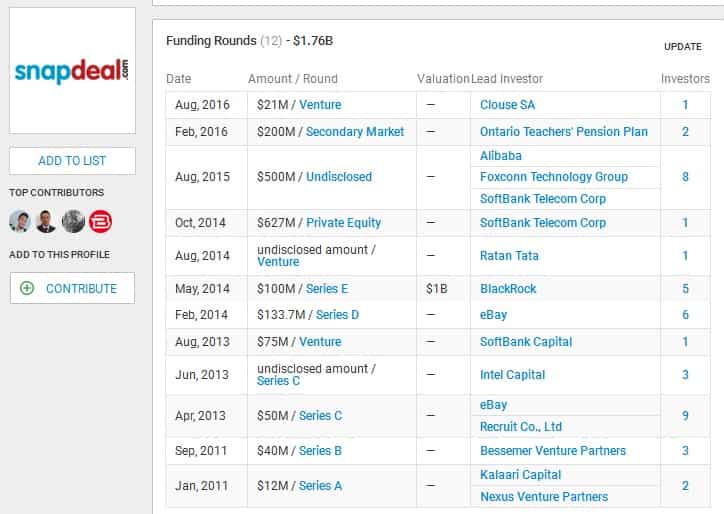Image resolution: width=724 pixels, height=514 pixels.
Task: Open the Private Equity round link
Action: pyautogui.click(x=344, y=223)
